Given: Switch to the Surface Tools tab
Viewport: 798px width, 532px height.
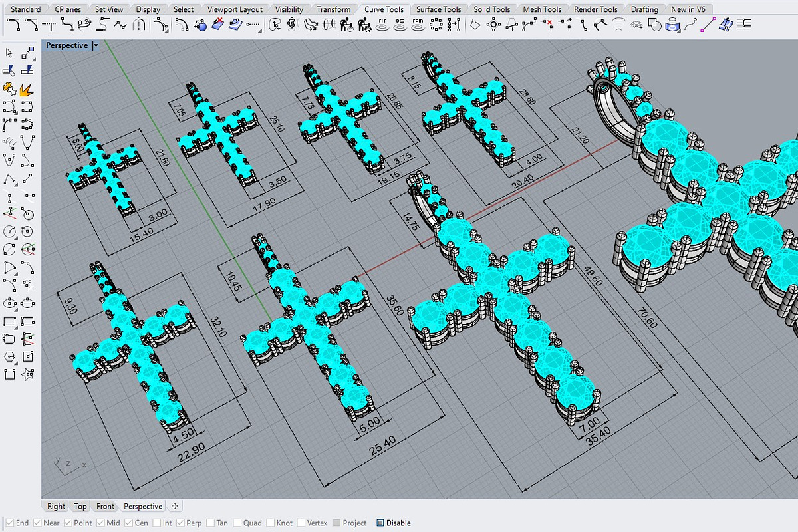Looking at the screenshot, I should pyautogui.click(x=438, y=9).
